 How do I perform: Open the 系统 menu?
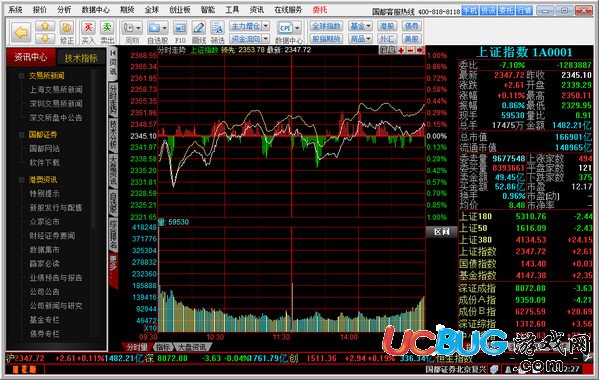(15, 10)
